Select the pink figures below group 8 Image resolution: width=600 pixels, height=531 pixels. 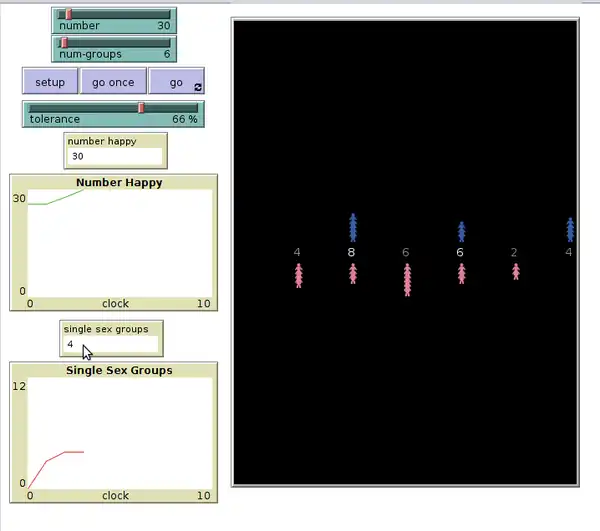tap(353, 273)
